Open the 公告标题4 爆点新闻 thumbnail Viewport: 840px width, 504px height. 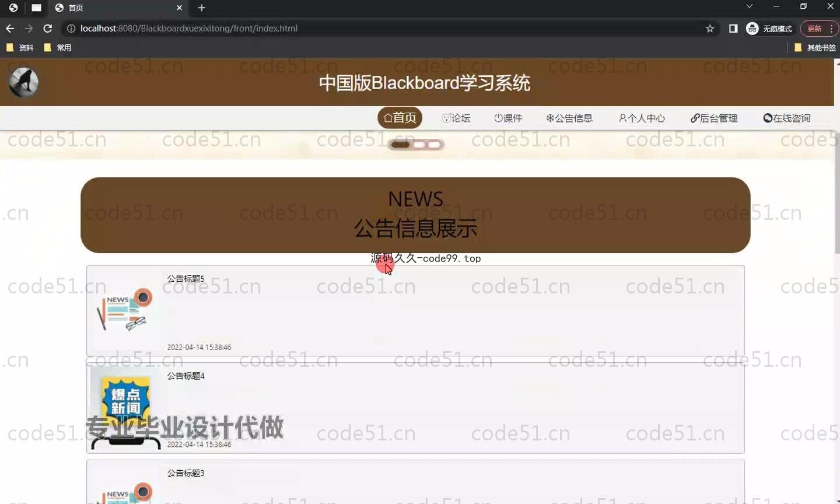[x=125, y=407]
